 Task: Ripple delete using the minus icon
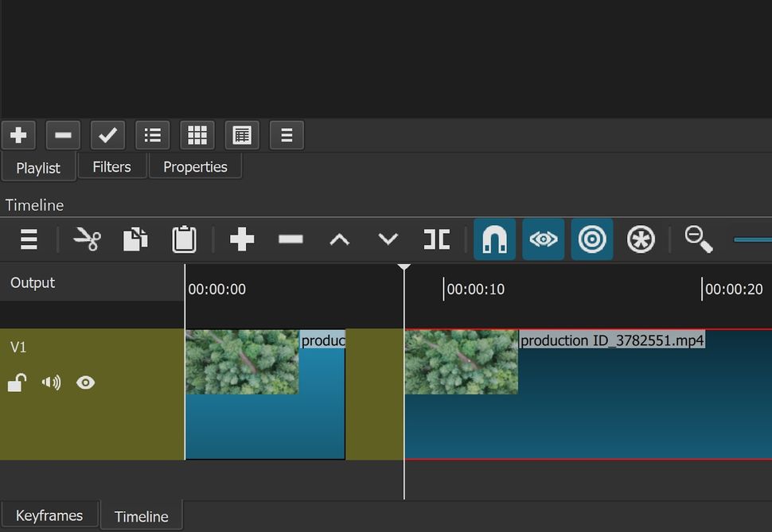290,239
